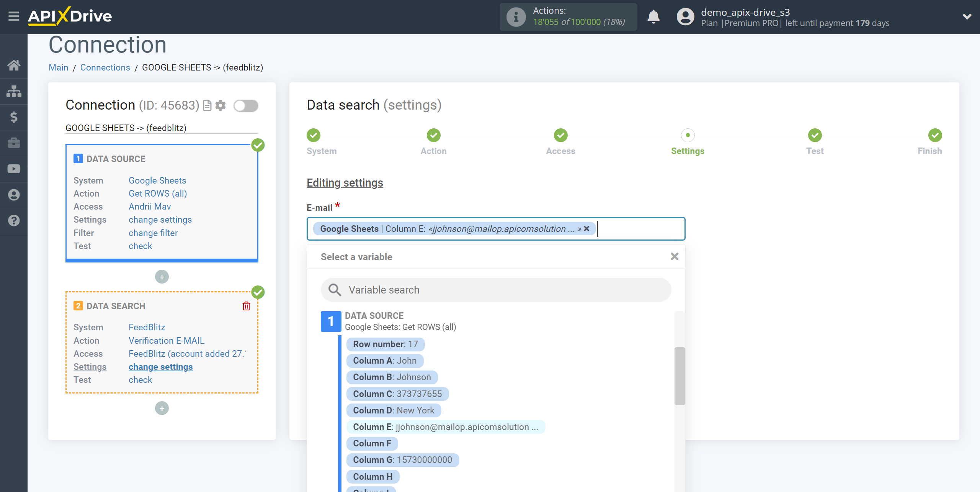The width and height of the screenshot is (980, 492).
Task: Open the video tutorials YouTube icon
Action: point(14,169)
